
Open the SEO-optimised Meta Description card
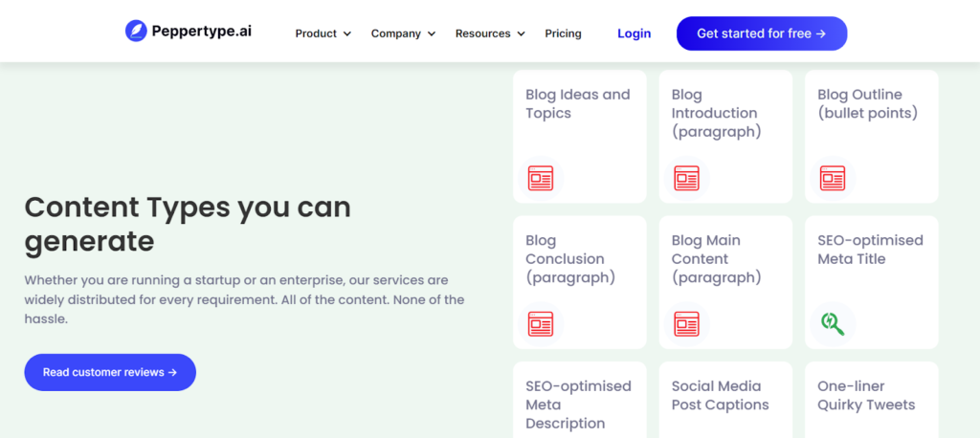(x=578, y=404)
